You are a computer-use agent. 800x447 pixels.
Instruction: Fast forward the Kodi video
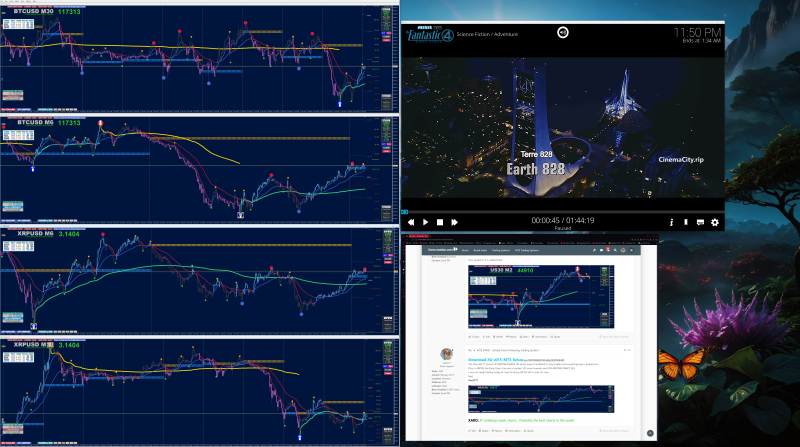[x=454, y=222]
